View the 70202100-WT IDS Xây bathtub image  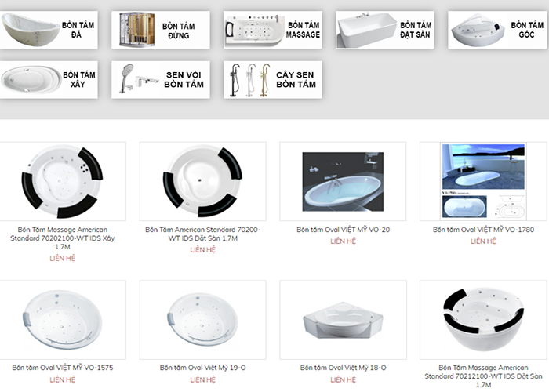62,181
